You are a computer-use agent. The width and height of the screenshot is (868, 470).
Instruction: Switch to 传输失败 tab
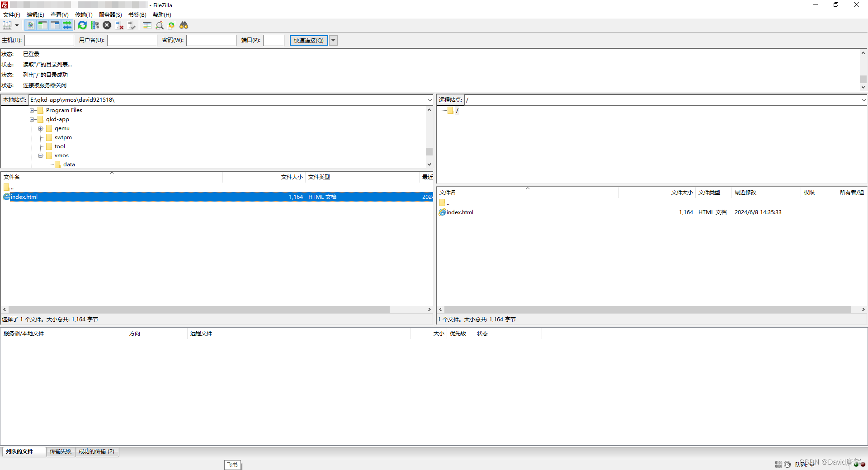coord(61,451)
